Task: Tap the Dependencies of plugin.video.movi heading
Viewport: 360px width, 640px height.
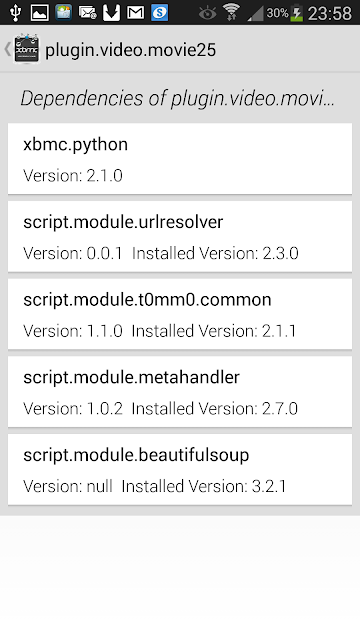Action: pos(178,98)
